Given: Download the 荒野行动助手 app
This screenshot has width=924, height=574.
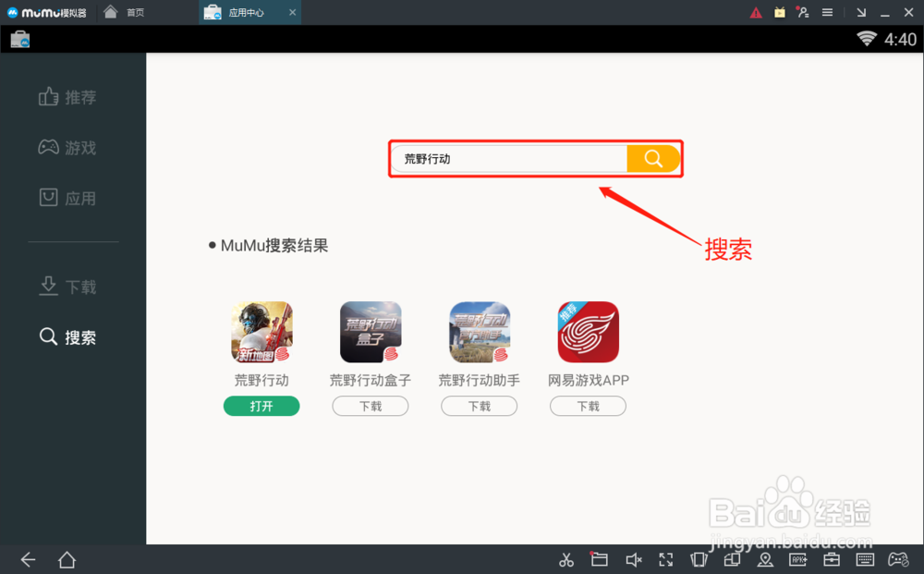Looking at the screenshot, I should point(479,406).
